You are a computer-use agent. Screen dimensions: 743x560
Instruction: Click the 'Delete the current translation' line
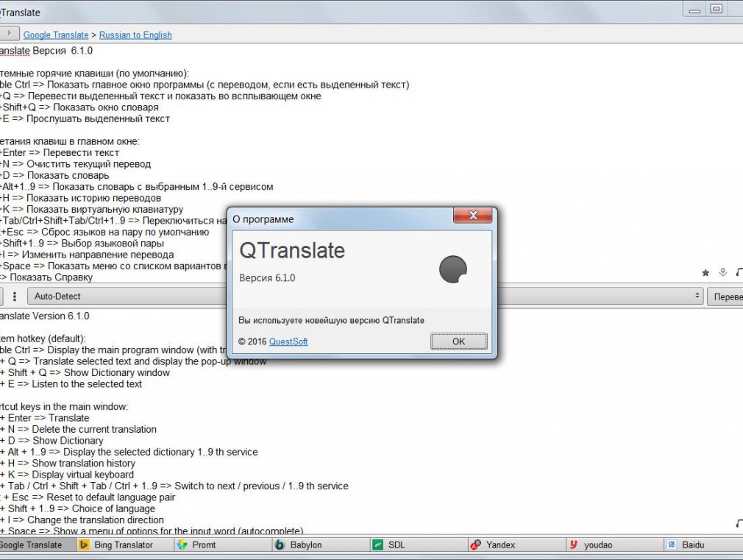78,429
